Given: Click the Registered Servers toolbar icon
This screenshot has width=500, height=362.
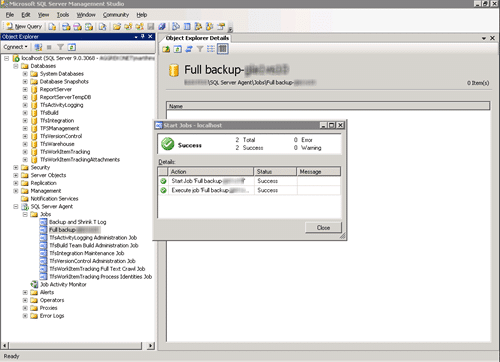Looking at the screenshot, I should [x=176, y=27].
